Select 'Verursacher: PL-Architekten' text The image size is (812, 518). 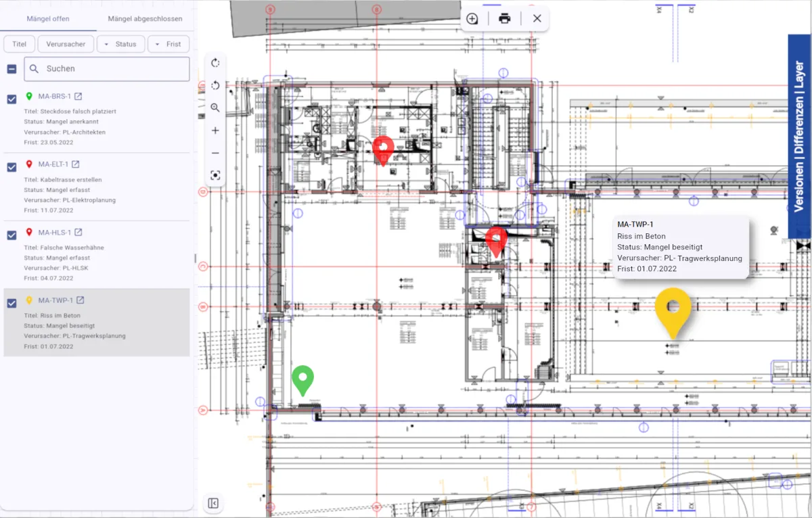pos(64,132)
